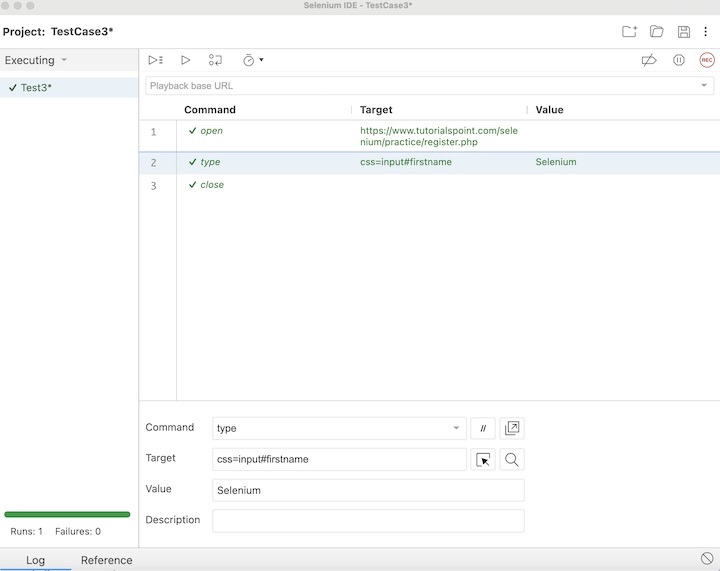Save the project with disk icon
Viewport: 720px width, 571px height.
coord(684,32)
